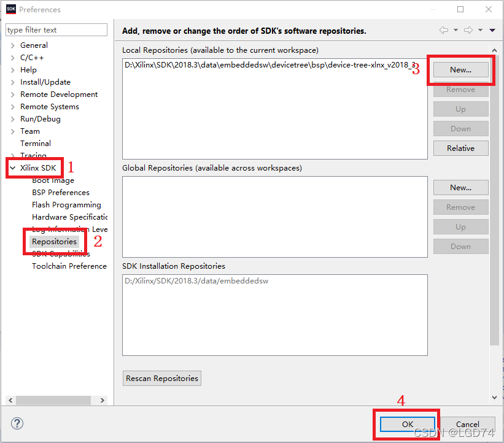The height and width of the screenshot is (443, 504).
Task: Select the device-tree-xlnx local repository entry
Action: point(269,65)
